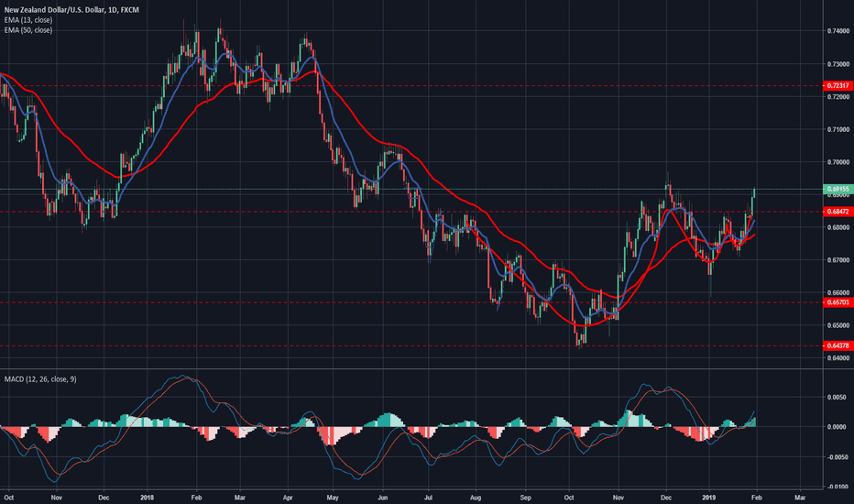Click the 0.65703 red price label
The height and width of the screenshot is (504, 854).
tap(838, 302)
